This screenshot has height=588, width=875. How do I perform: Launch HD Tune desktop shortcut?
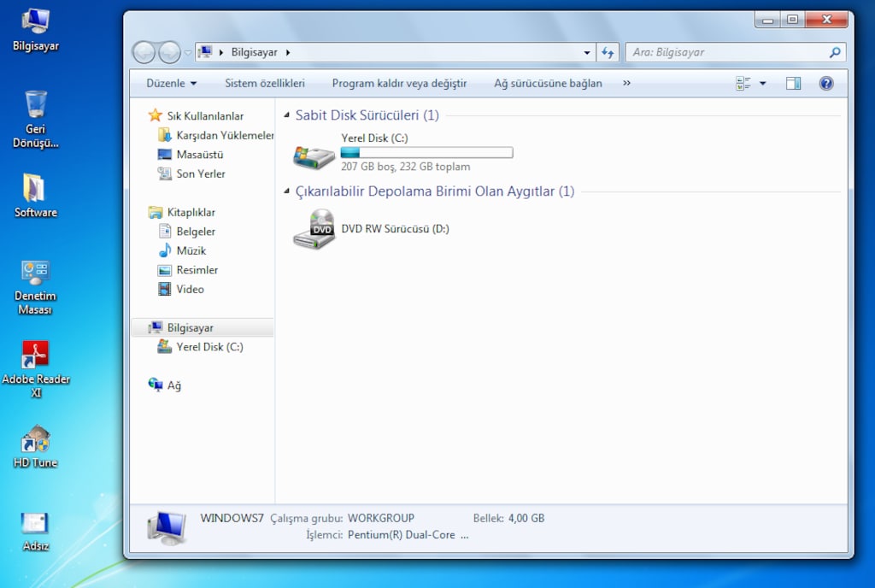[x=36, y=446]
